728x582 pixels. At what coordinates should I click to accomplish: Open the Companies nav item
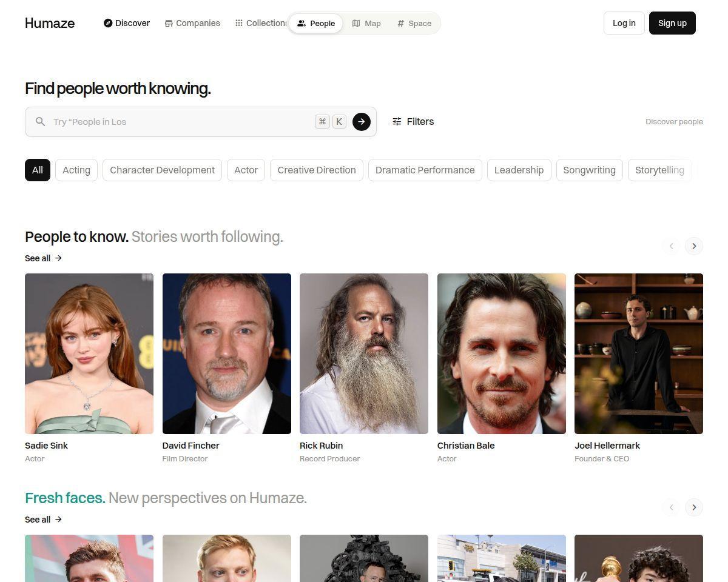click(x=192, y=23)
